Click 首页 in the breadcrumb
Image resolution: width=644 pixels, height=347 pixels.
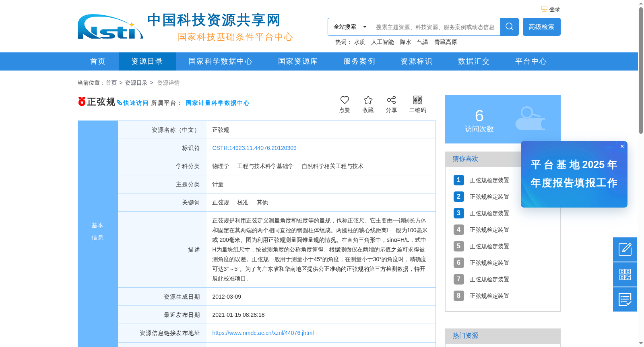[111, 83]
